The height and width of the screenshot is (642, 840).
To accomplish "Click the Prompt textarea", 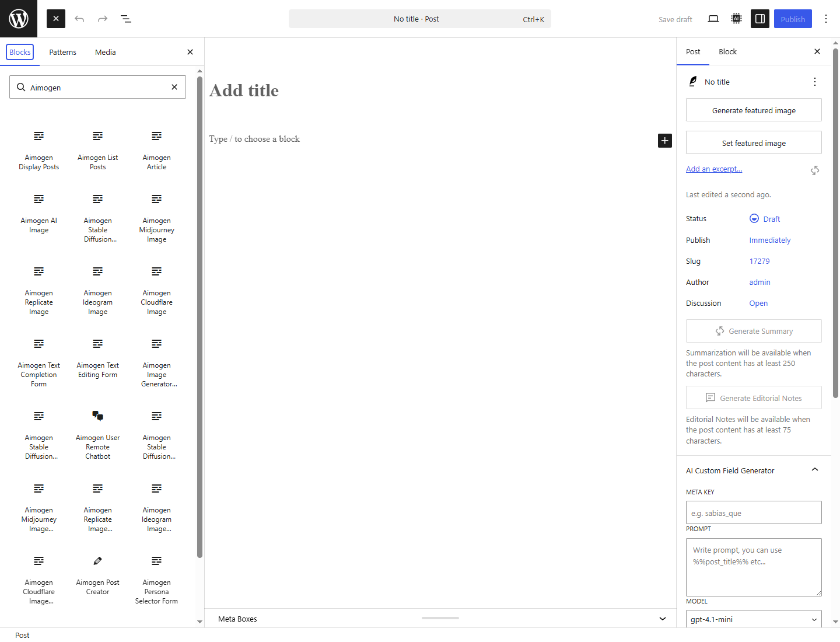I will [x=754, y=567].
